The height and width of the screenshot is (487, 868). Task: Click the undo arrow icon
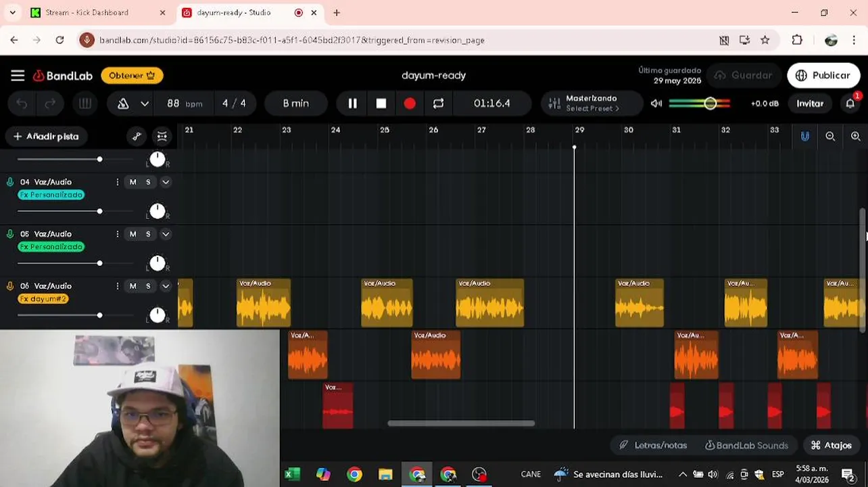tap(22, 103)
